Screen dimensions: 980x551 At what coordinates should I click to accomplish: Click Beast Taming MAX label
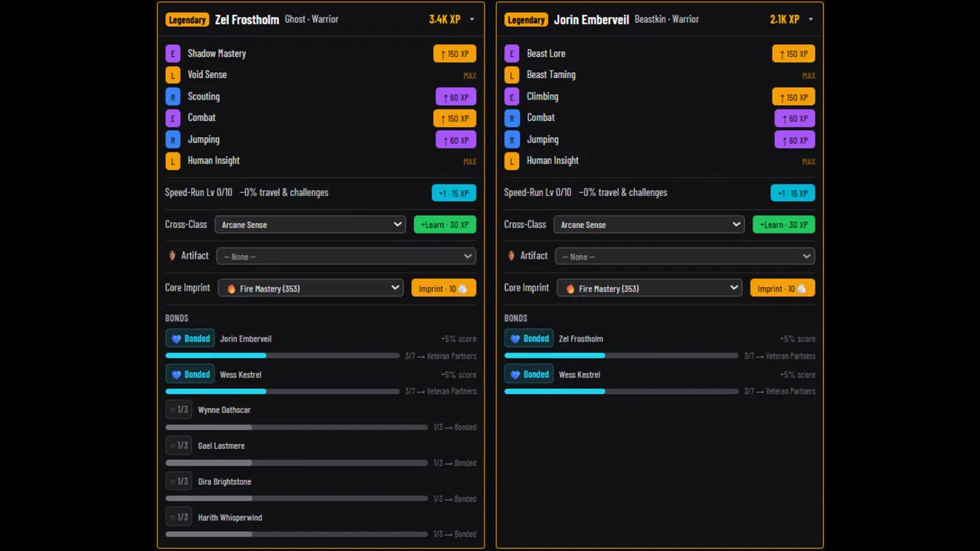click(808, 76)
